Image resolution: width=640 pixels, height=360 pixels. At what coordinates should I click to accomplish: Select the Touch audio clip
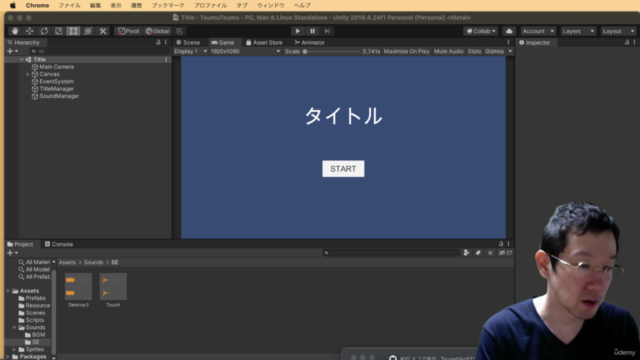coord(113,290)
